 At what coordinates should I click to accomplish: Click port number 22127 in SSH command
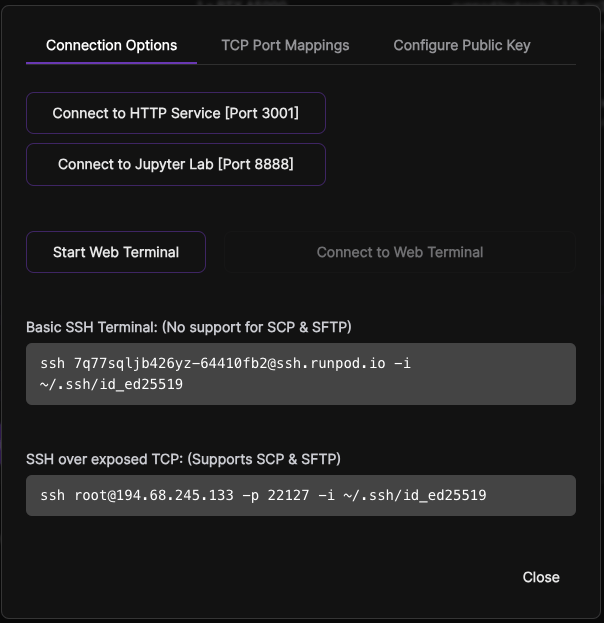tap(286, 495)
